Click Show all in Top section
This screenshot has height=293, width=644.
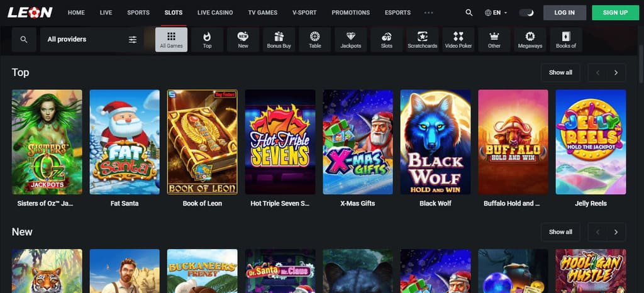point(560,73)
